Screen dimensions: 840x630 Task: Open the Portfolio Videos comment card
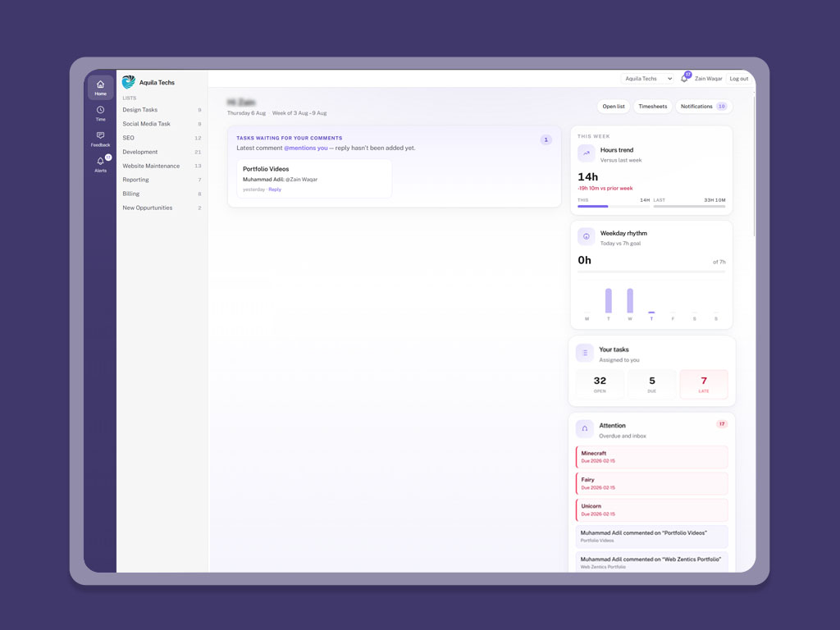coord(314,178)
